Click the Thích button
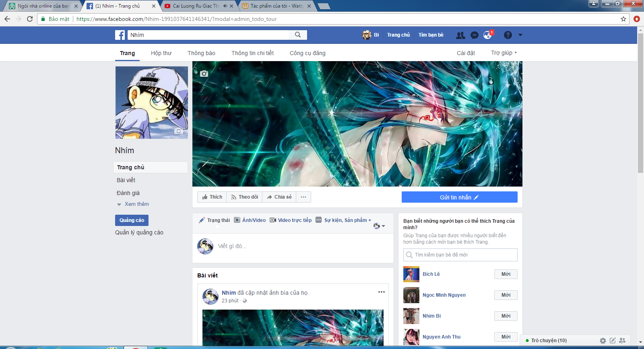The width and height of the screenshot is (644, 349). 212,197
